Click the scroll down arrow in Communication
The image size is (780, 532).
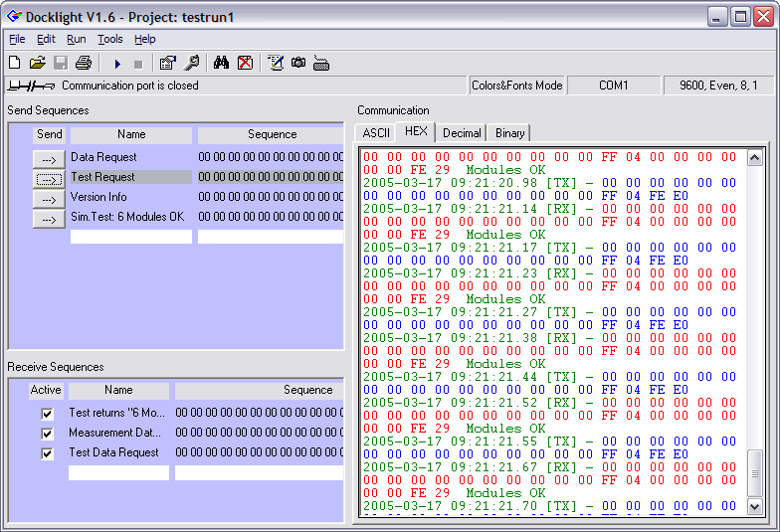(754, 507)
